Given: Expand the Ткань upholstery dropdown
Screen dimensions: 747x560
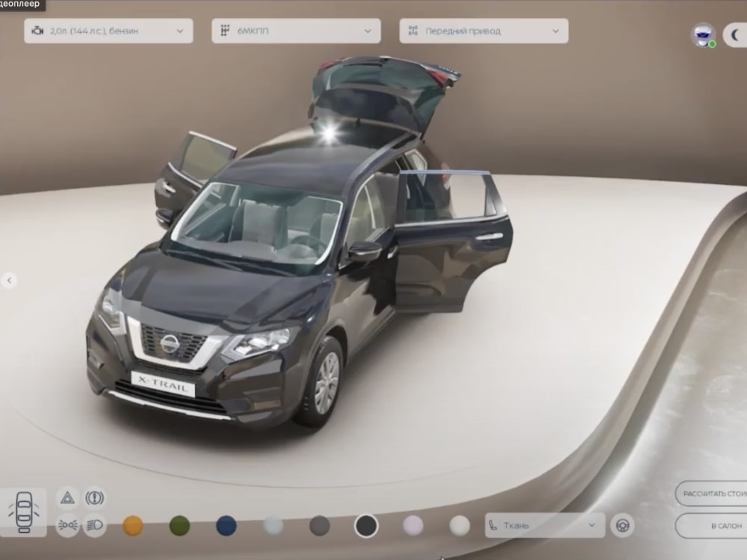Looking at the screenshot, I should click(x=545, y=525).
